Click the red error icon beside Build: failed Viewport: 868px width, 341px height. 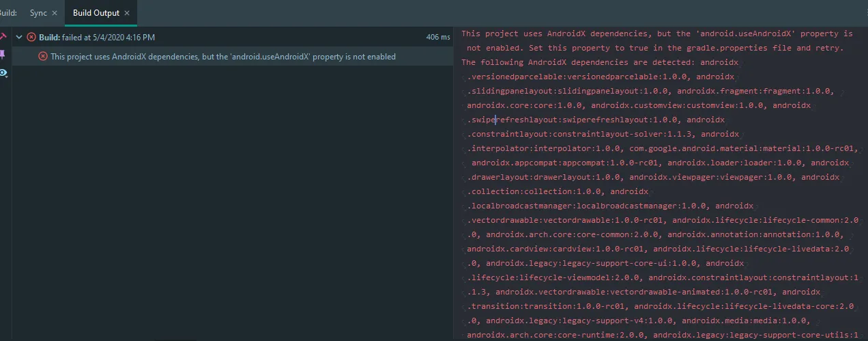(x=31, y=37)
